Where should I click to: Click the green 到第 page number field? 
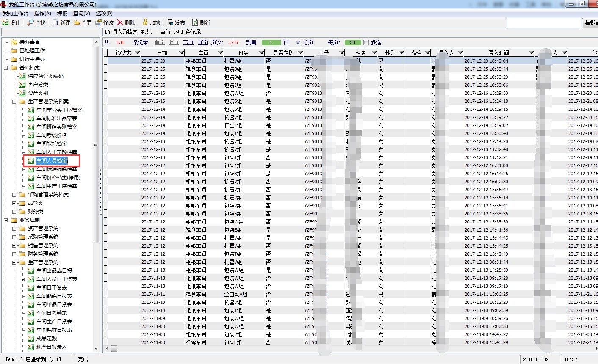[271, 42]
